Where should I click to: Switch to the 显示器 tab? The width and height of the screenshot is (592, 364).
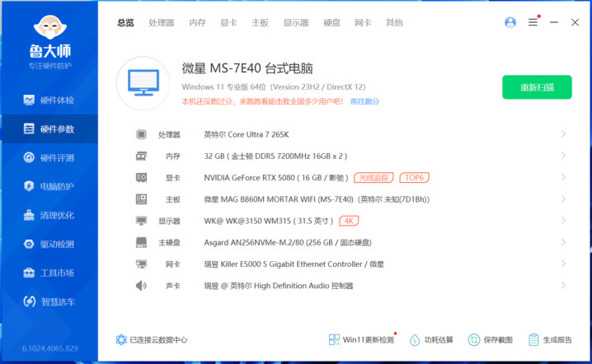[x=296, y=22]
